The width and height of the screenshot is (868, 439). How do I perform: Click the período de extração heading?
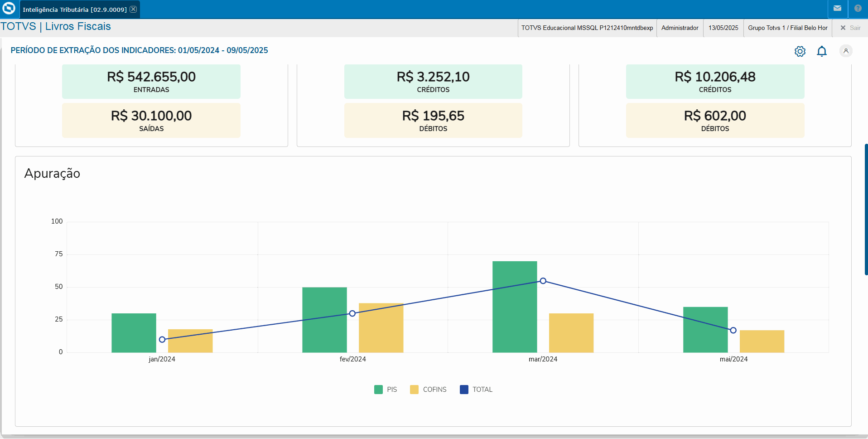coord(139,50)
